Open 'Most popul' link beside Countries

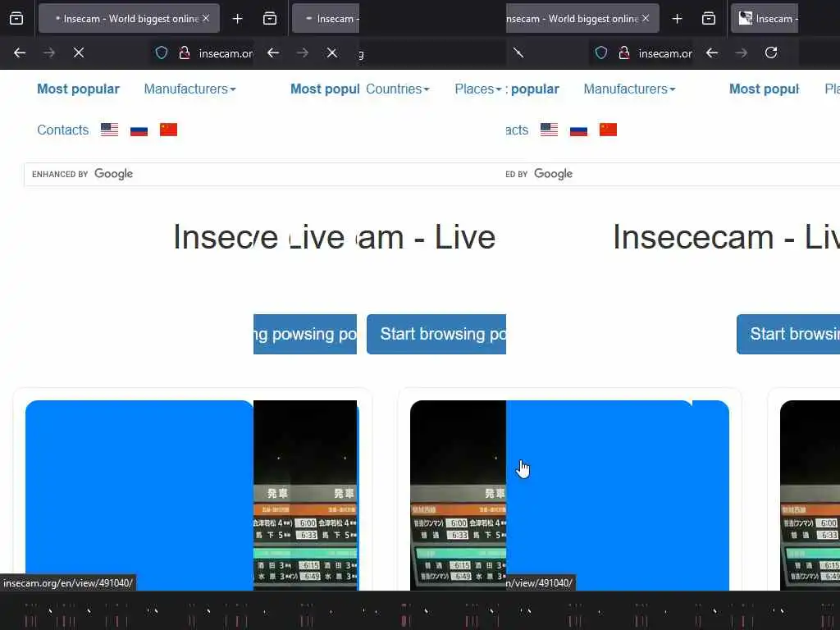click(325, 89)
